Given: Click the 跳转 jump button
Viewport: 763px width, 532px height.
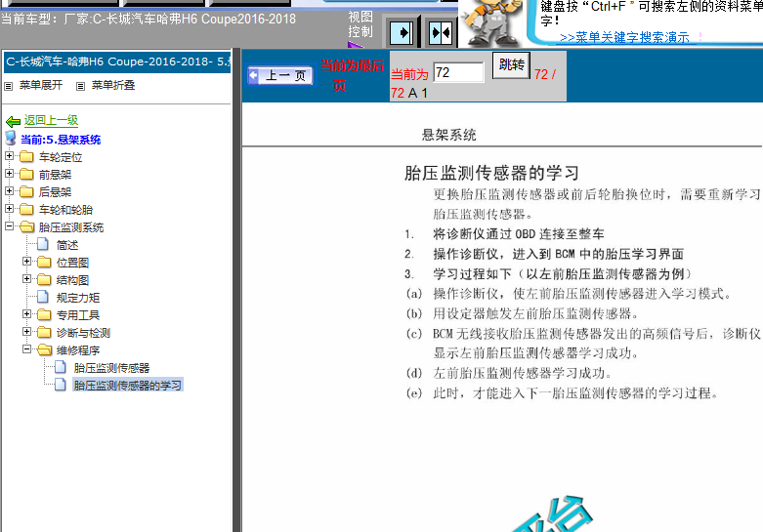Looking at the screenshot, I should (x=511, y=65).
